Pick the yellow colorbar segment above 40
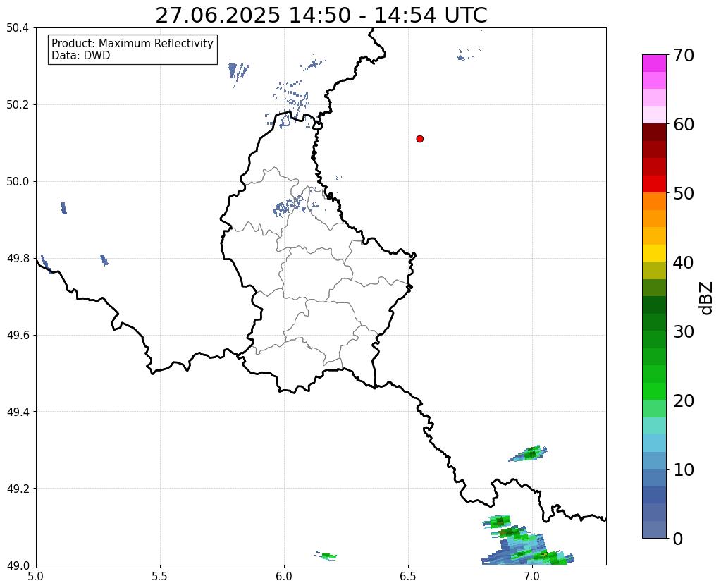The image size is (721, 588). [654, 253]
